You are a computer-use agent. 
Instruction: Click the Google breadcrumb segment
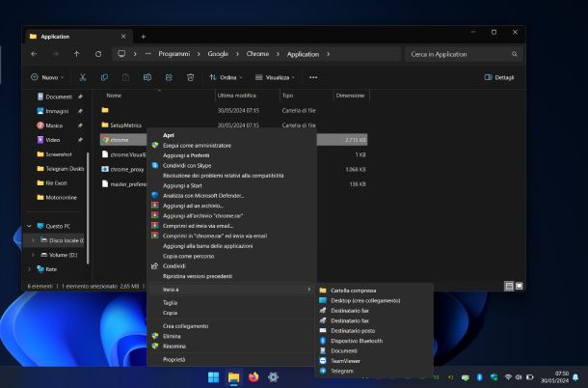coord(218,54)
